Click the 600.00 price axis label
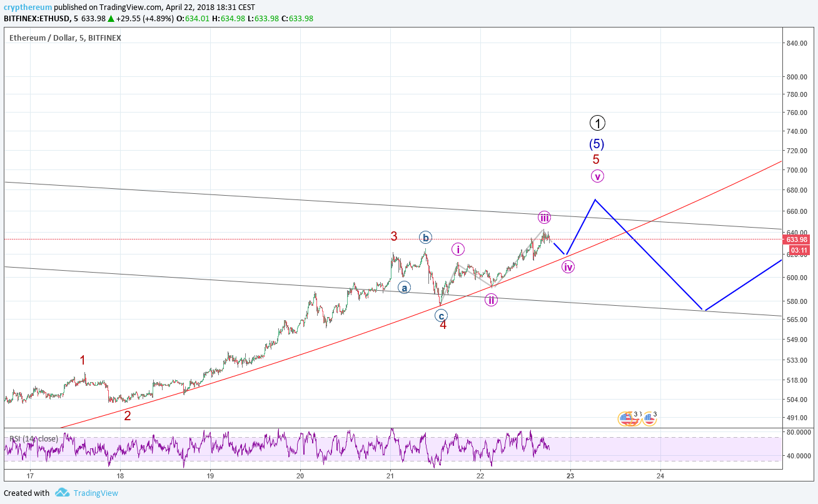Viewport: 818px width, 504px height. click(796, 278)
